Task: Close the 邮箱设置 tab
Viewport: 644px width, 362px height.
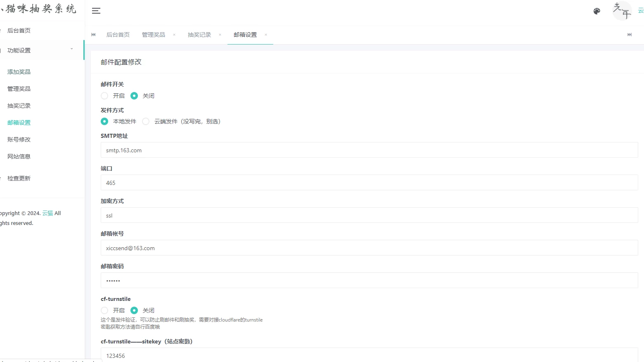Action: coord(266,35)
